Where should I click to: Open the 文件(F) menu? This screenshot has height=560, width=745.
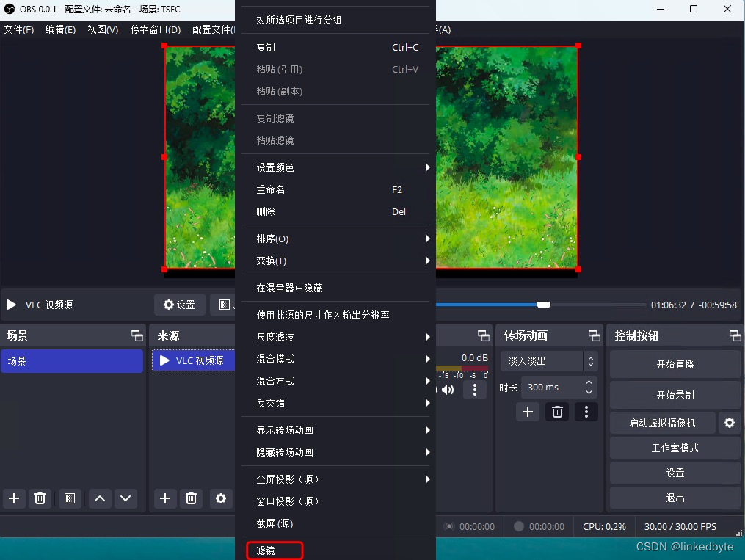tap(19, 29)
